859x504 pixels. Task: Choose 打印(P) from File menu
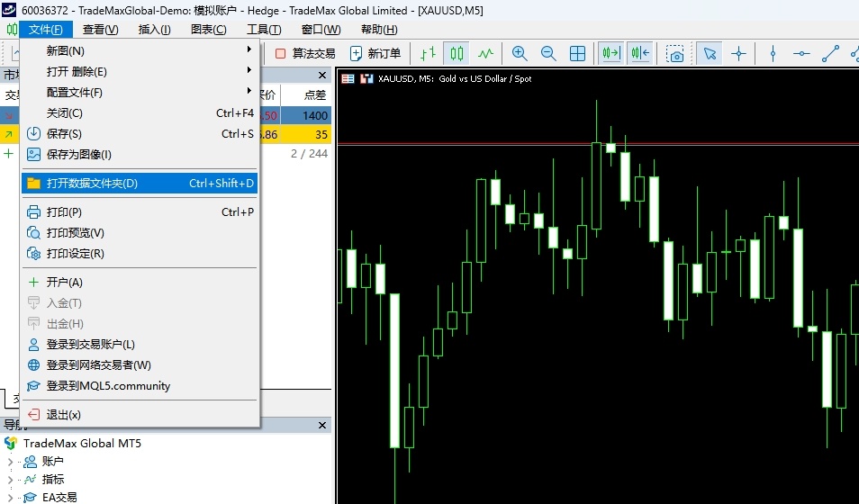(140, 212)
